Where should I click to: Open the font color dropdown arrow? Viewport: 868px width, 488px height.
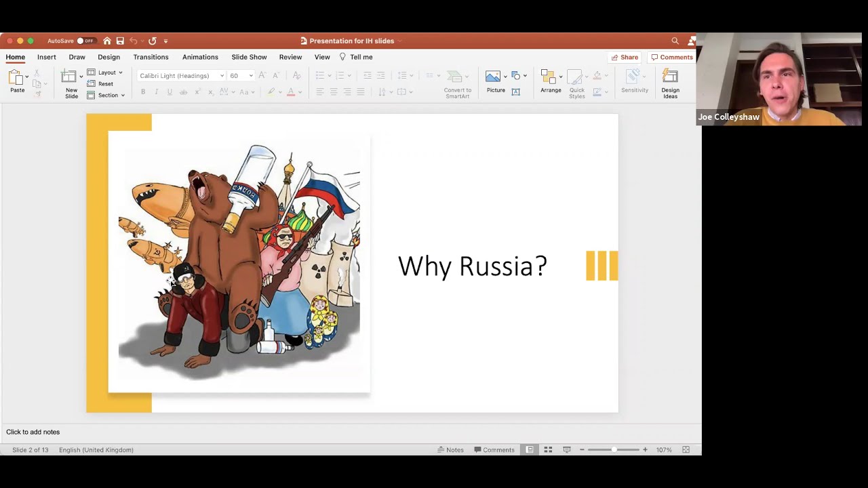click(x=300, y=92)
